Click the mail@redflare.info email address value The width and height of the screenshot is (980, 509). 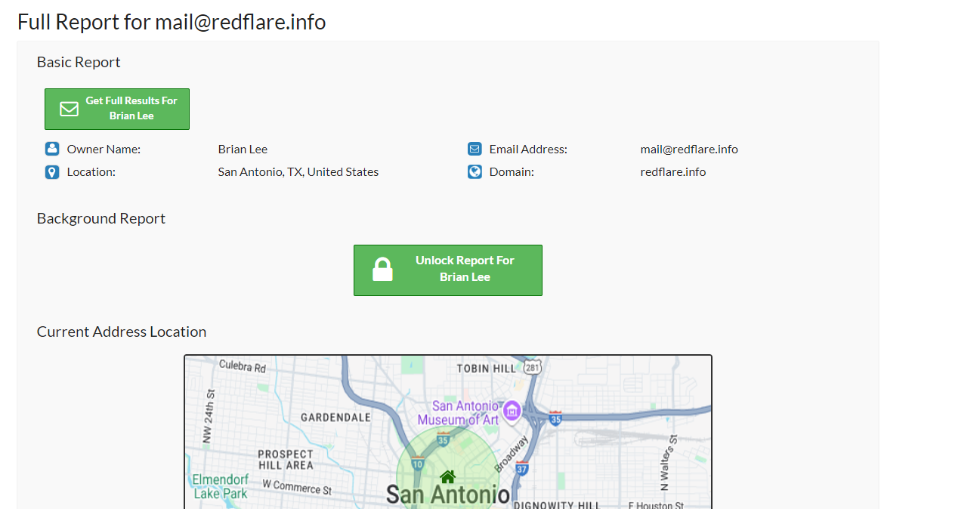(x=689, y=150)
